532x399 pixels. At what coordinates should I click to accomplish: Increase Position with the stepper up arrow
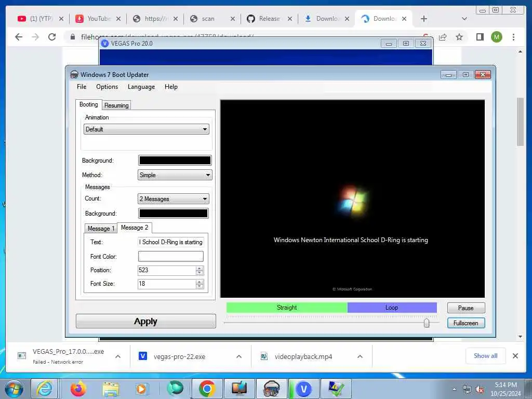199,268
